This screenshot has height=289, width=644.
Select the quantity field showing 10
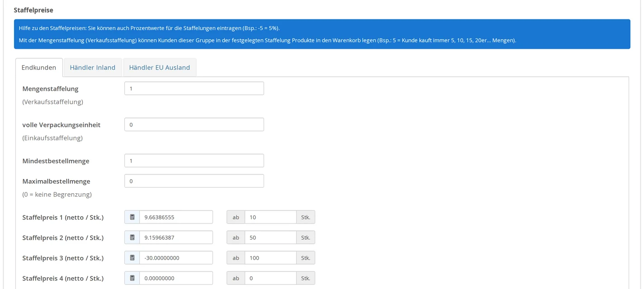(270, 217)
